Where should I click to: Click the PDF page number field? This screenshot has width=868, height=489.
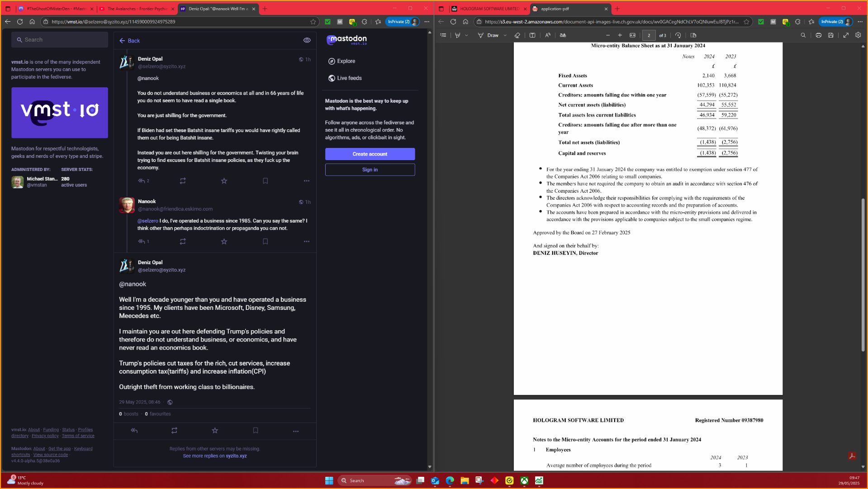(649, 35)
